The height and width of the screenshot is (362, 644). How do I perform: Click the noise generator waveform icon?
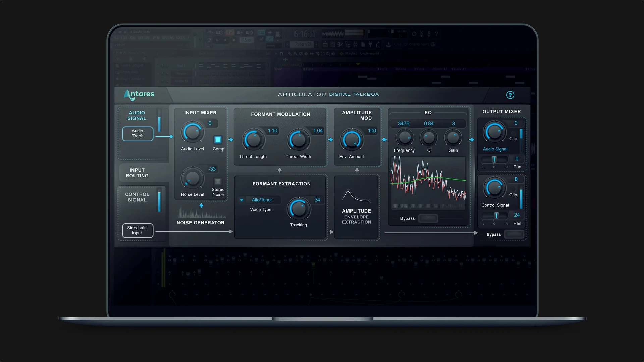coord(202,213)
